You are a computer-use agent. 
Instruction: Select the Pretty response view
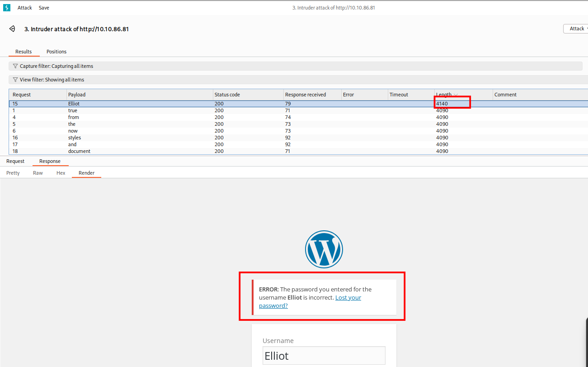(13, 173)
